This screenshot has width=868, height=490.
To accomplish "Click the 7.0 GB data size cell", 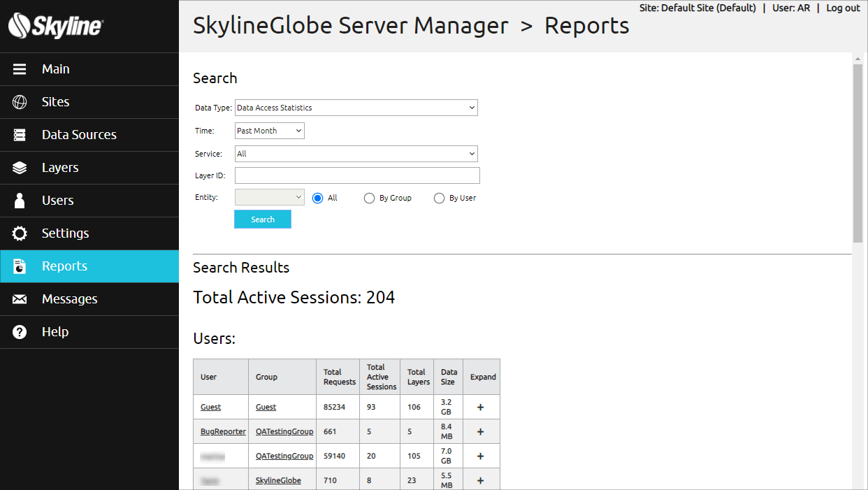I will pos(449,456).
